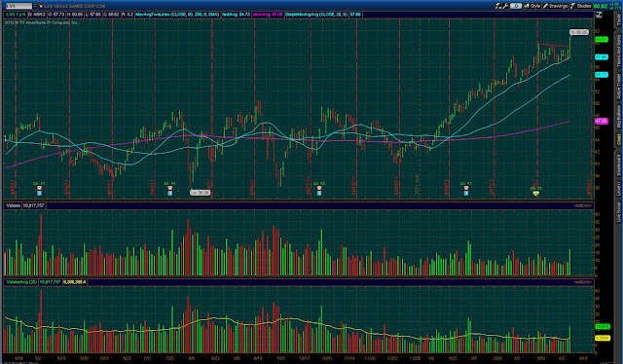Switch to the Level II side tab
The image size is (623, 364).
click(x=619, y=189)
